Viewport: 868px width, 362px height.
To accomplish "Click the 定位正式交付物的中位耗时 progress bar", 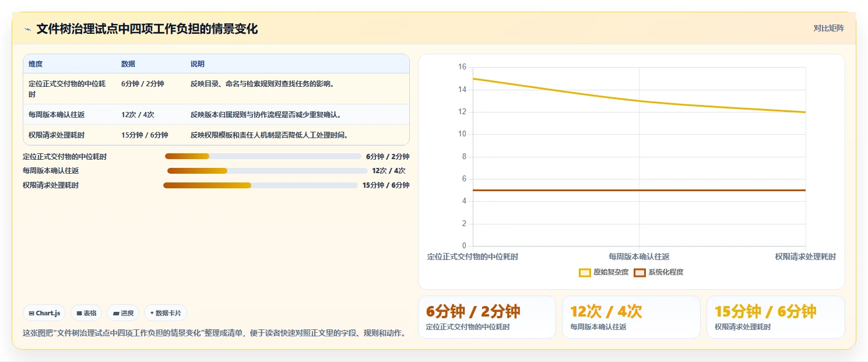I will pos(263,156).
